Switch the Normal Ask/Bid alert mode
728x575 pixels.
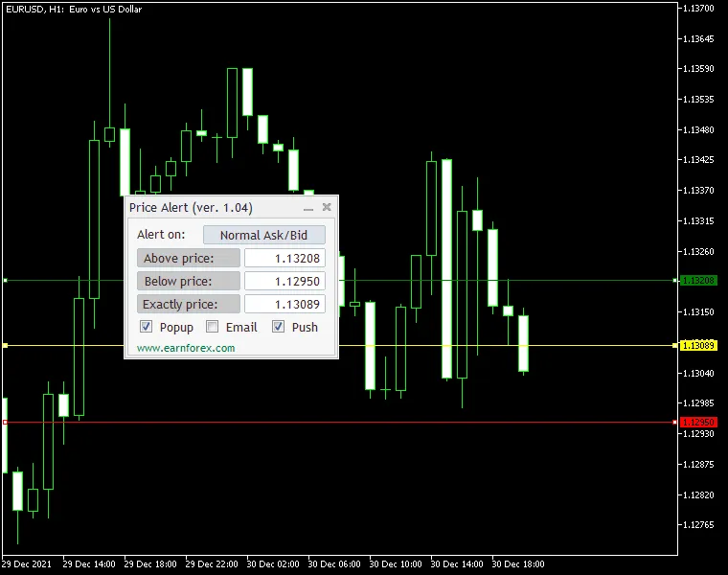(x=264, y=235)
